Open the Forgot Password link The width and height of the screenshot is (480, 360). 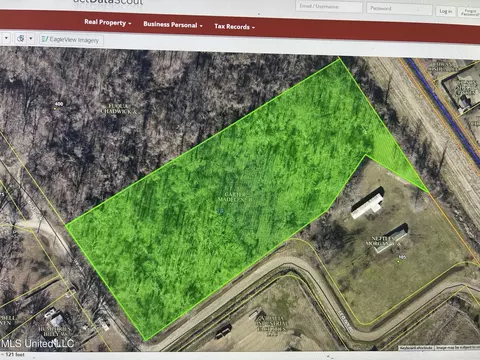tap(470, 13)
